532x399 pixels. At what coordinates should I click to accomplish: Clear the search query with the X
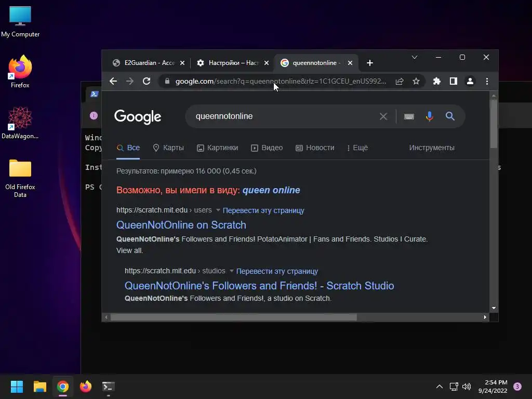pos(383,116)
